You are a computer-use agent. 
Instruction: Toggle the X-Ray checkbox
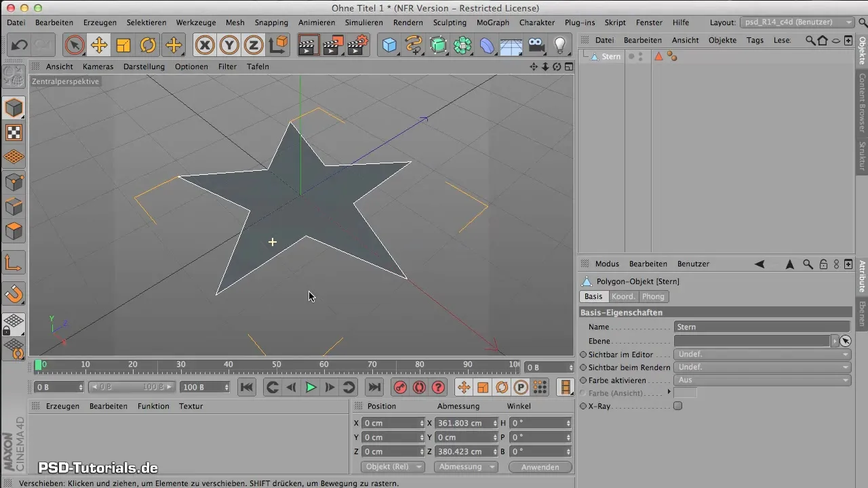(x=677, y=406)
